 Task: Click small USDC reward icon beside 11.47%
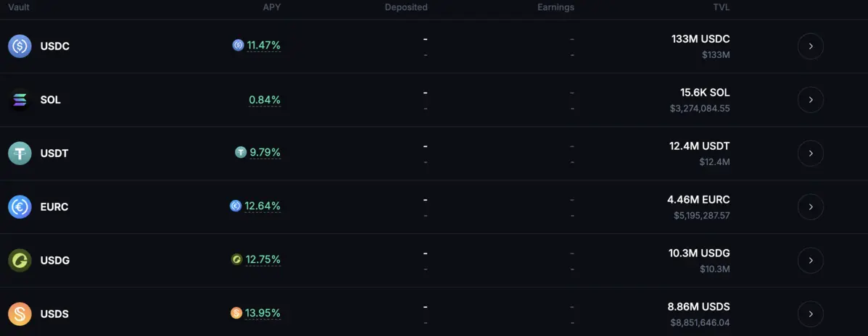coord(238,45)
